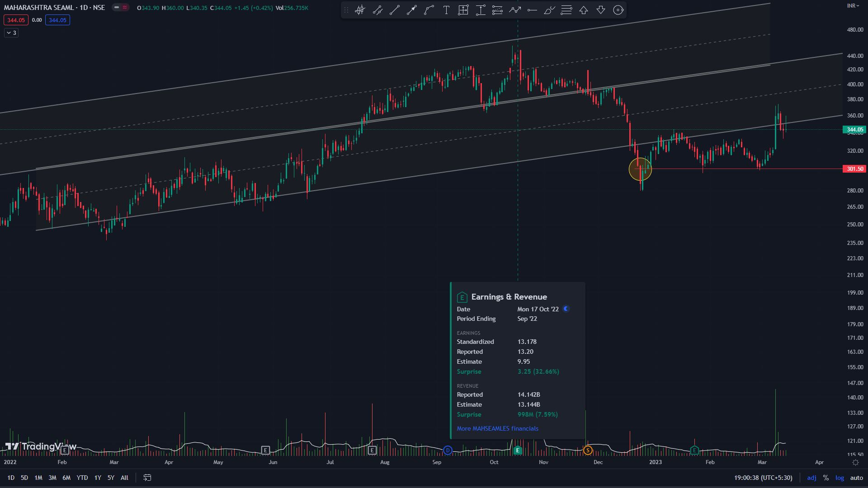Select the bars pattern drawing tool
The image size is (868, 488).
pyautogui.click(x=360, y=10)
